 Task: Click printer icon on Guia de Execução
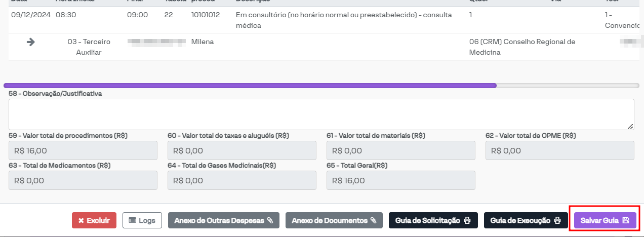[x=557, y=221]
